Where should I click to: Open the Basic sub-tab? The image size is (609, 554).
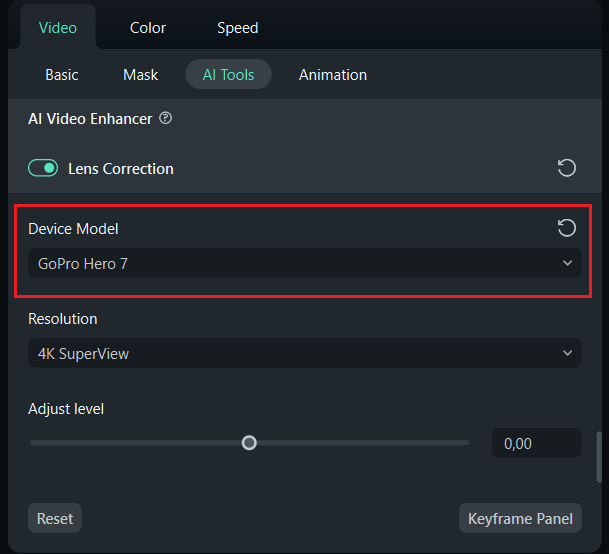[62, 75]
